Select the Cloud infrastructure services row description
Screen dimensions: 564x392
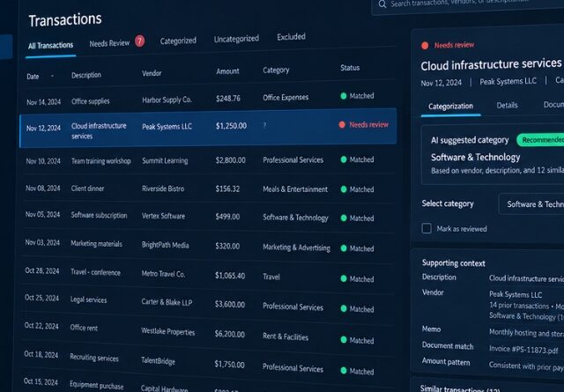(x=99, y=131)
